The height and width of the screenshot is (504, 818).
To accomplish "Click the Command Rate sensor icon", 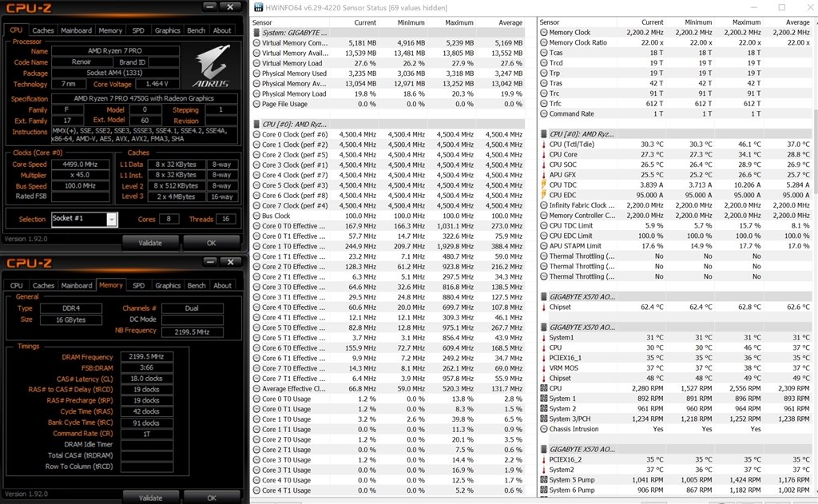I will (543, 113).
